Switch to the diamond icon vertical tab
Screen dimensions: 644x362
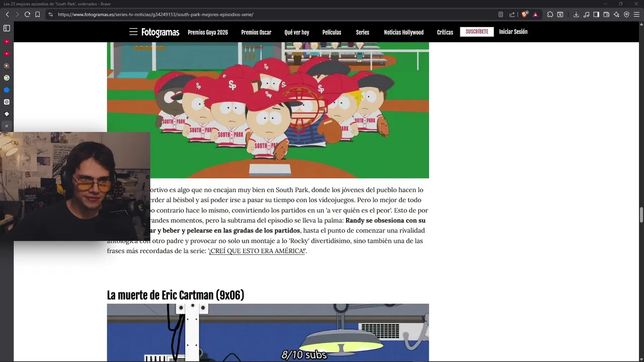[x=7, y=114]
